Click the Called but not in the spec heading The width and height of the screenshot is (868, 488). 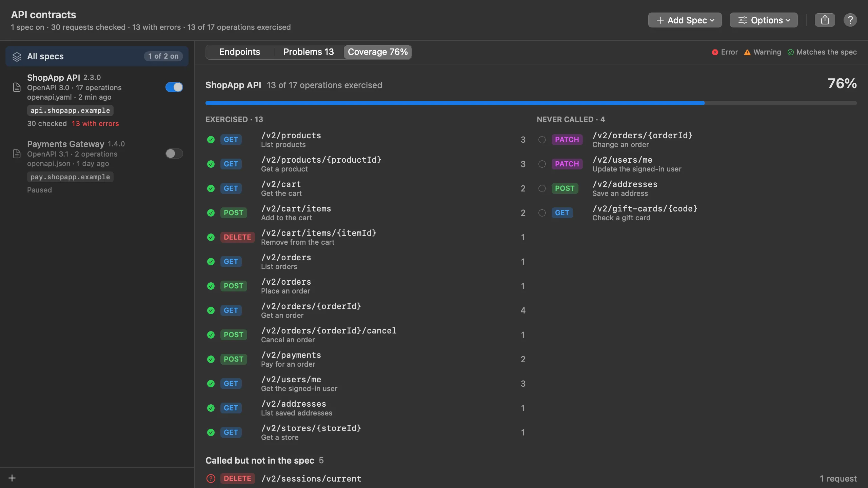[x=260, y=460]
